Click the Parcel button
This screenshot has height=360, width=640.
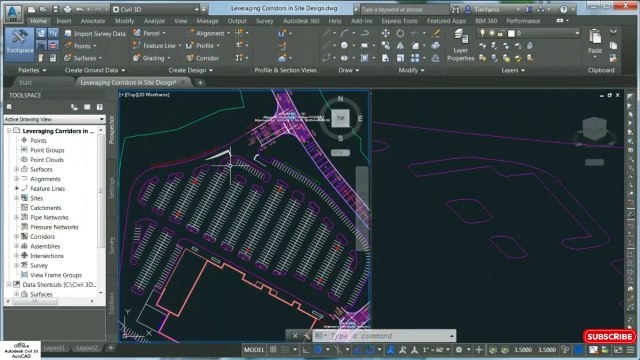(x=150, y=33)
